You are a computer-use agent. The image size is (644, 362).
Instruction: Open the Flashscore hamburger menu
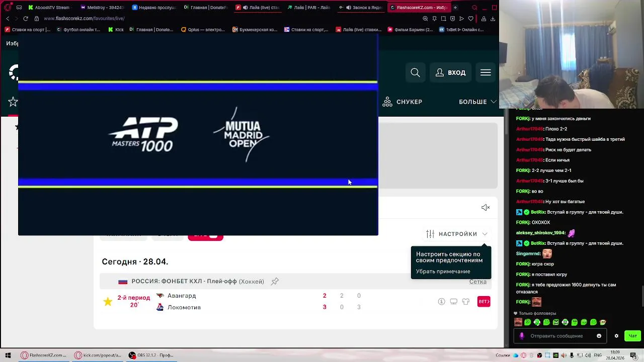point(486,72)
